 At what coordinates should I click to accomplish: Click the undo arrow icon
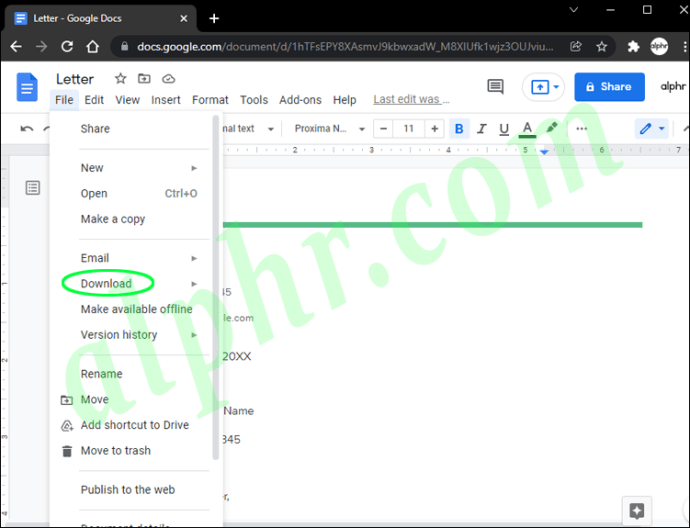click(x=27, y=128)
